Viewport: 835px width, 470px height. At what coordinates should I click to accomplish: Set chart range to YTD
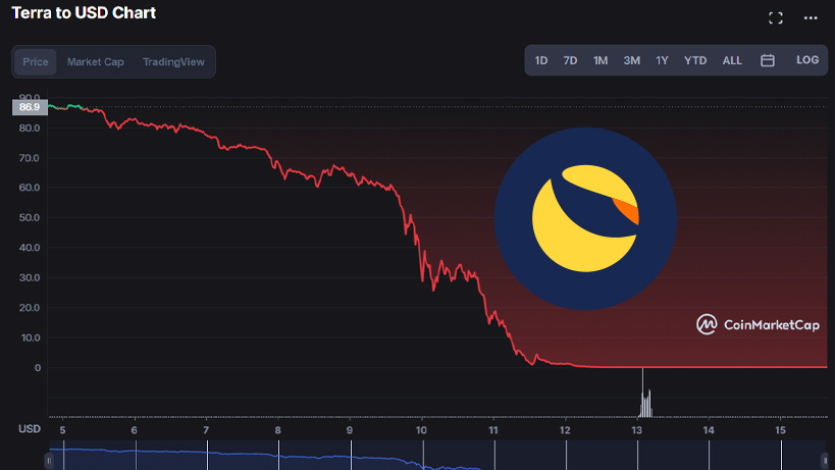point(695,60)
